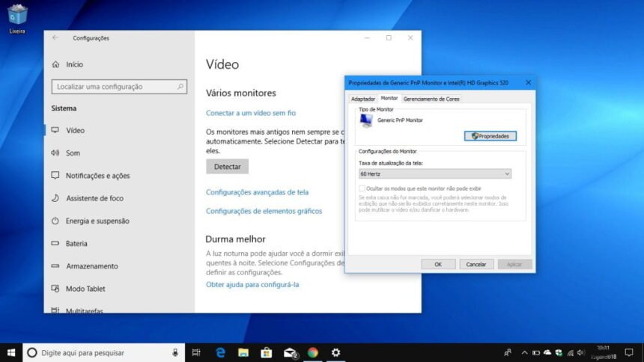Open the 60 Hertz refresh rate dropdown
Screen dimensions: 644x362
tap(435, 174)
